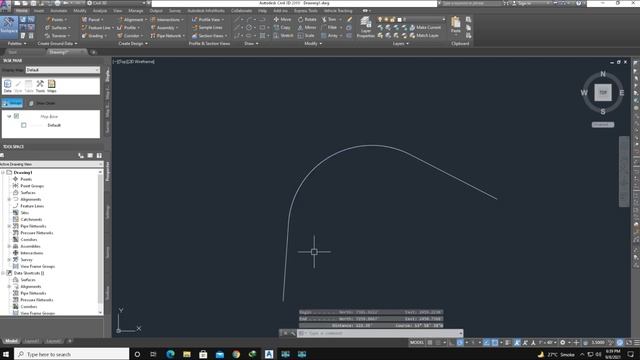640x360 pixels.
Task: Expand the Create Ground Data panel
Action: (57, 43)
